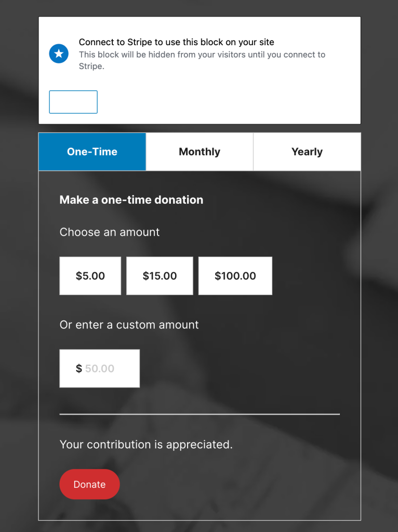Select the $5.00 donation amount
The image size is (398, 532).
[x=90, y=276]
